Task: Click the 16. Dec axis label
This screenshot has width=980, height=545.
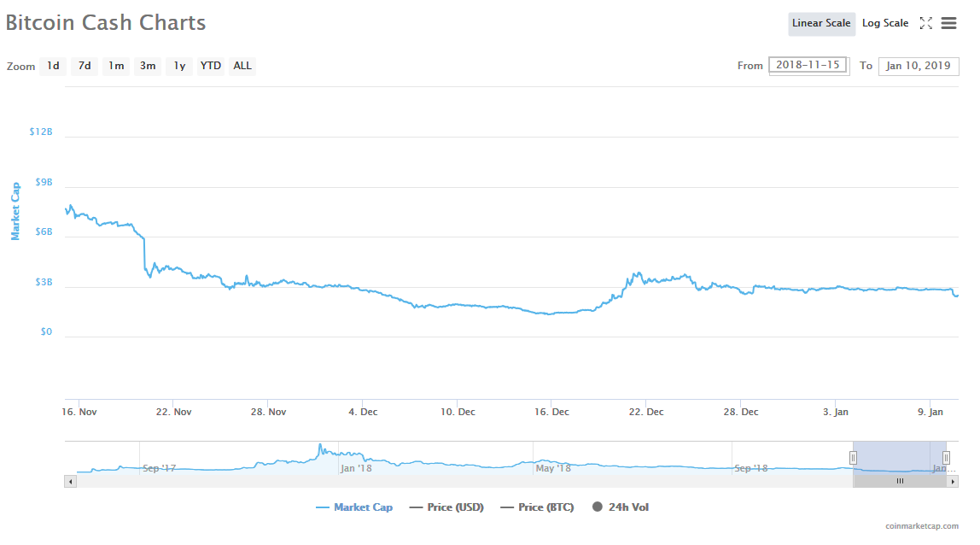Action: 551,412
